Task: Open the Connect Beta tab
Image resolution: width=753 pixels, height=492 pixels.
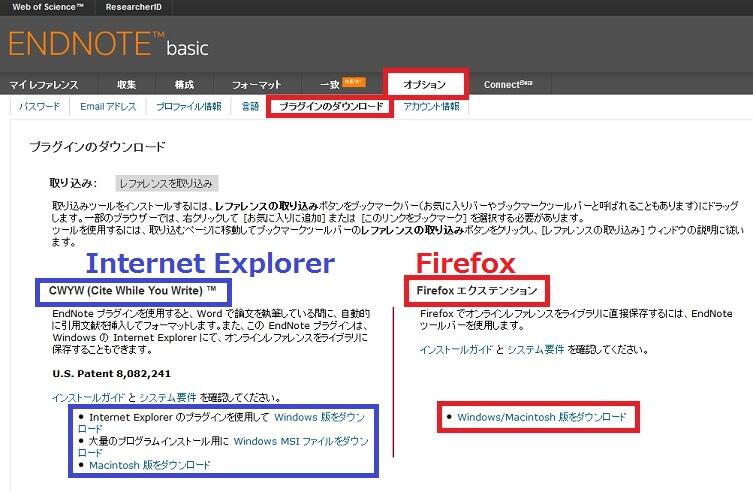Action: [x=508, y=84]
